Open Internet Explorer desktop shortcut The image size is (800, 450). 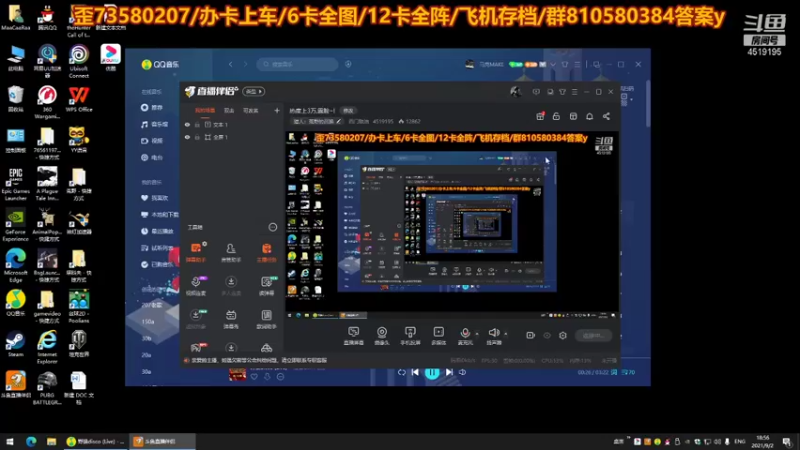point(47,347)
